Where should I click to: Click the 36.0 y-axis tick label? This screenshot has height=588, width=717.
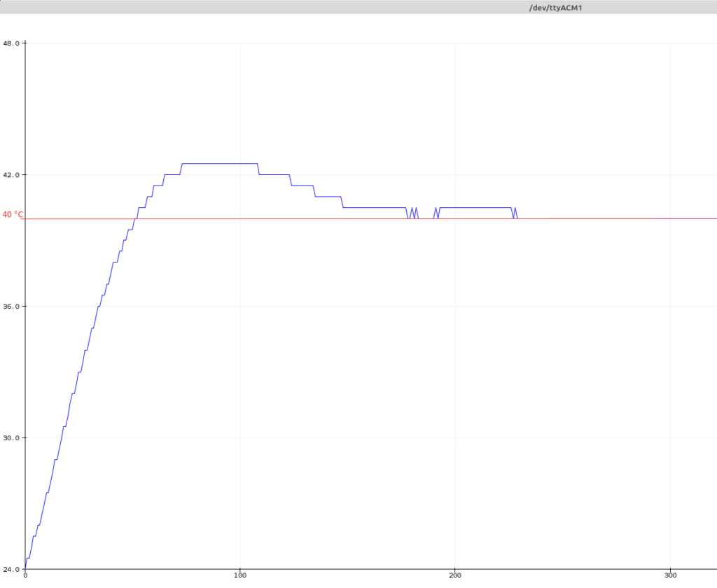[11, 307]
